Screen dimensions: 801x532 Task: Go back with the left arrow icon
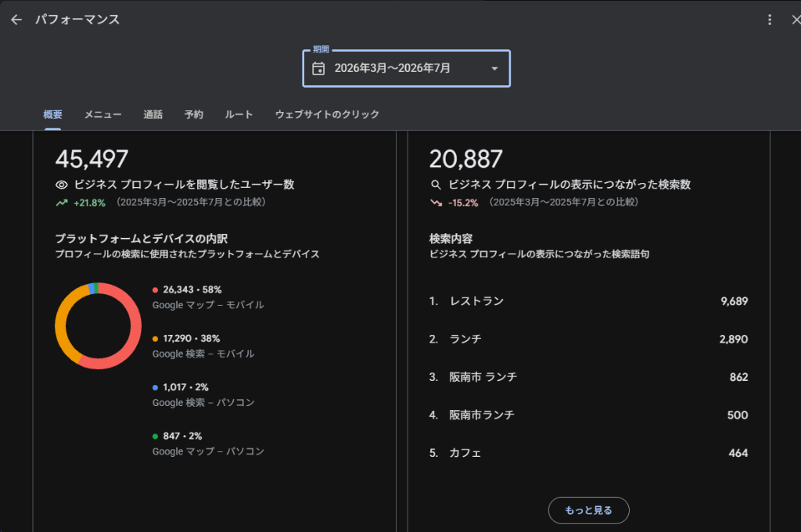click(16, 20)
